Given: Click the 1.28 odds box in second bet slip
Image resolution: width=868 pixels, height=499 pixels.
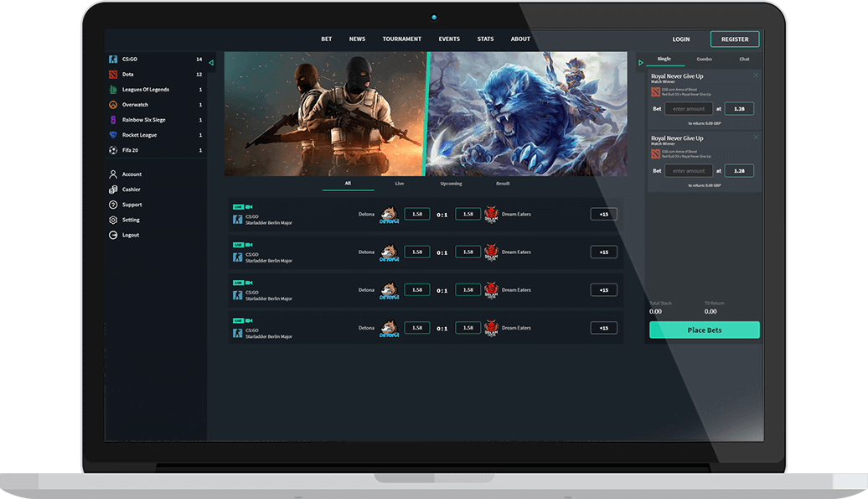Looking at the screenshot, I should pyautogui.click(x=739, y=171).
